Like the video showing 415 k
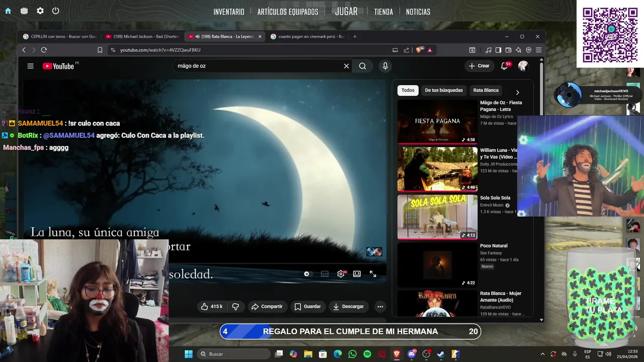644x362 pixels. 212,306
